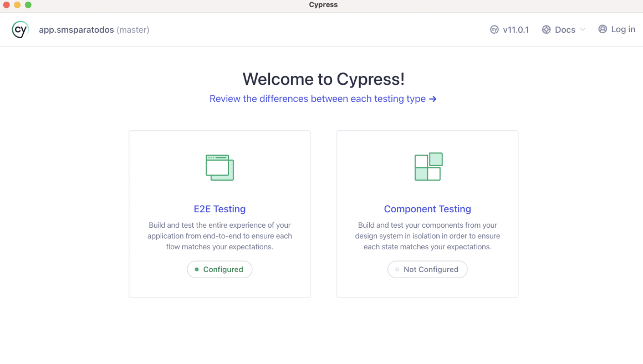Click the arrow icon on the review link
This screenshot has width=643, height=364.
(x=433, y=99)
